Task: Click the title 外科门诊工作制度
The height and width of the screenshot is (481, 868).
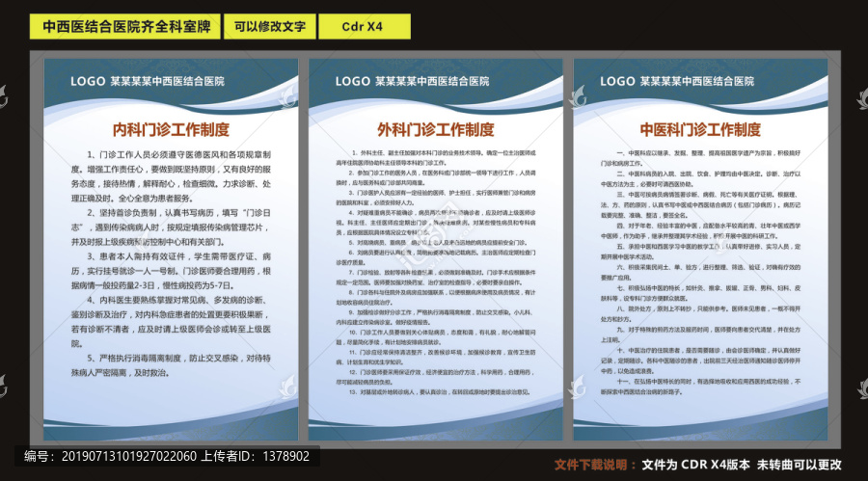Action: tap(436, 130)
